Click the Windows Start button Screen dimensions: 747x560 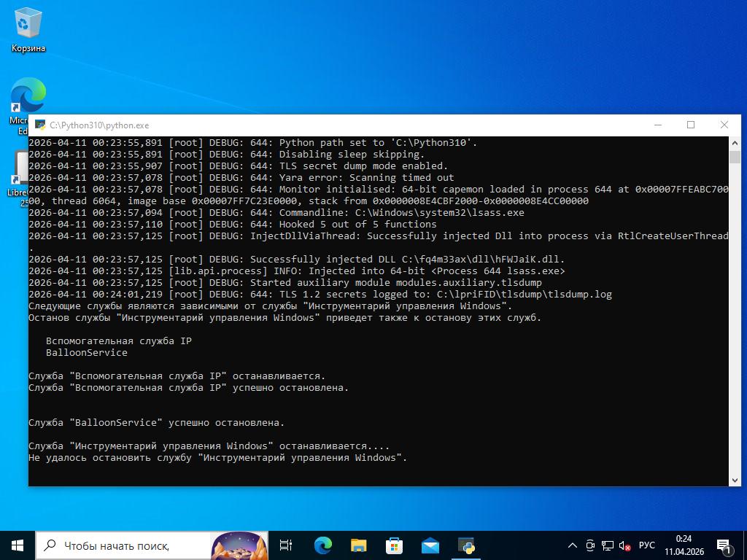click(18, 545)
